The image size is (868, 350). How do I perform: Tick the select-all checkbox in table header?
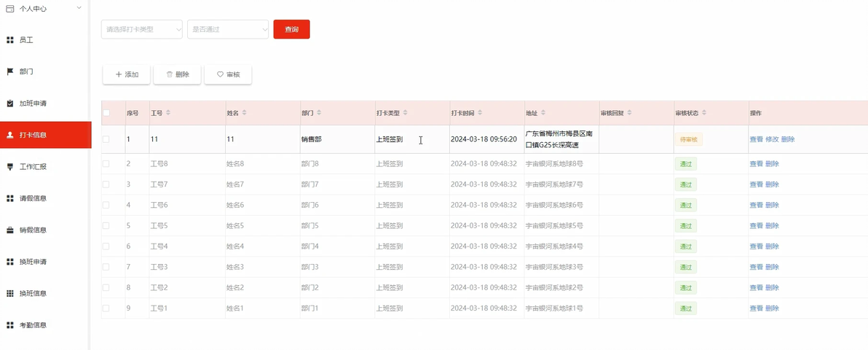pos(106,112)
